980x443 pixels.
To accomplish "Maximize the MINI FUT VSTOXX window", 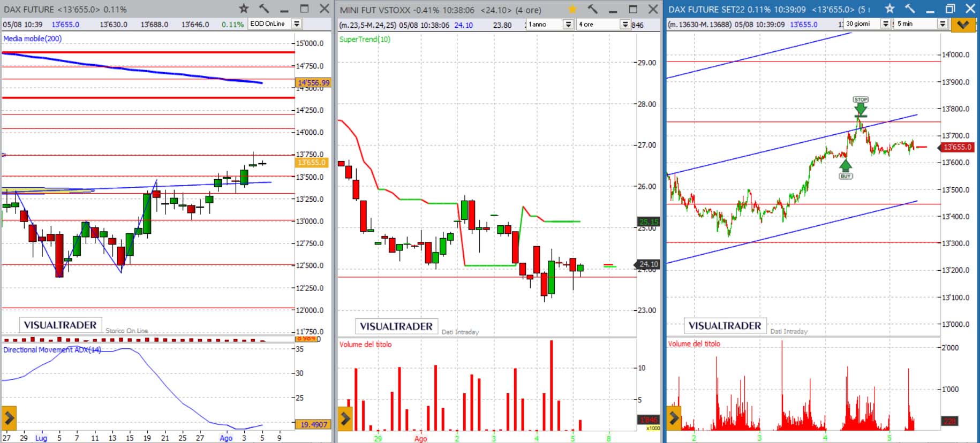I will (x=633, y=9).
